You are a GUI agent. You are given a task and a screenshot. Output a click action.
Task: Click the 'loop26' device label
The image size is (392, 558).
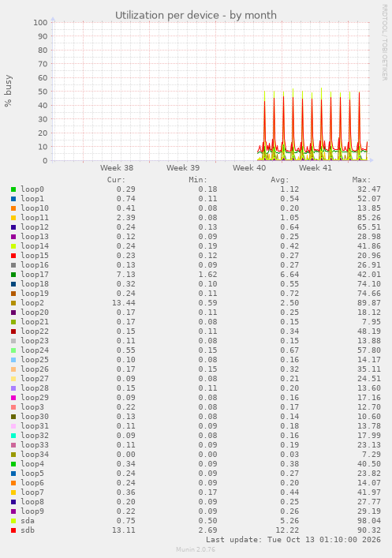(x=35, y=369)
